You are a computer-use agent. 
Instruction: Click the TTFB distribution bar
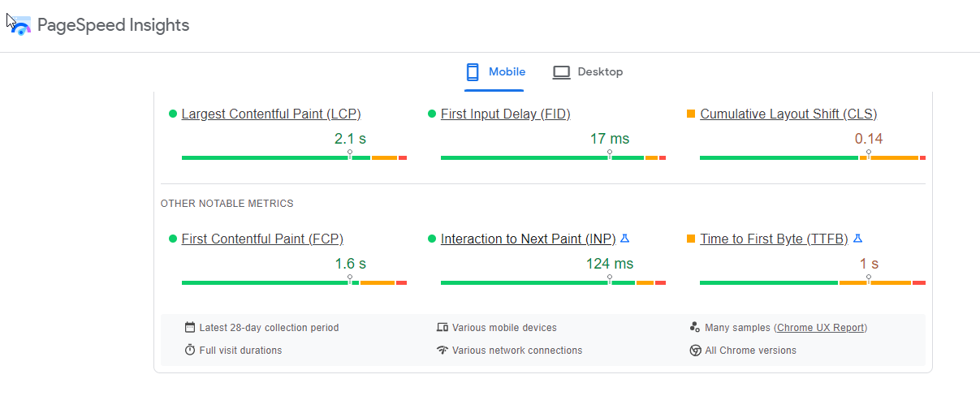(812, 282)
